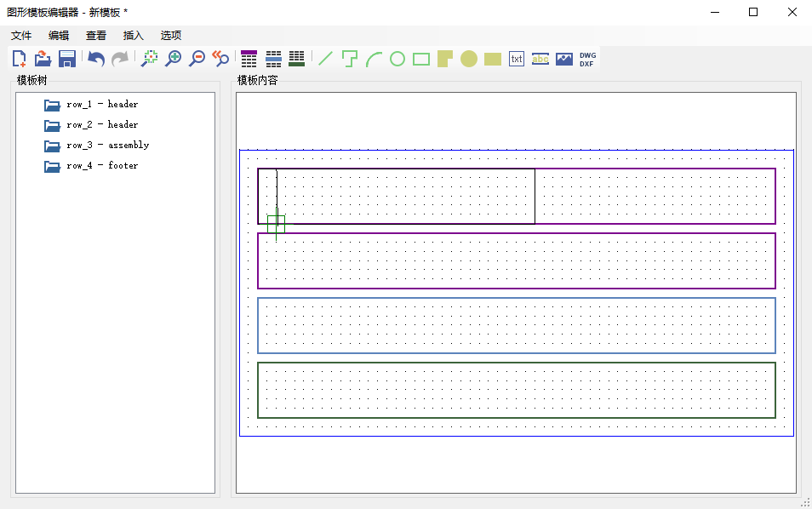Save the template with floppy icon
The height and width of the screenshot is (509, 812).
click(66, 59)
